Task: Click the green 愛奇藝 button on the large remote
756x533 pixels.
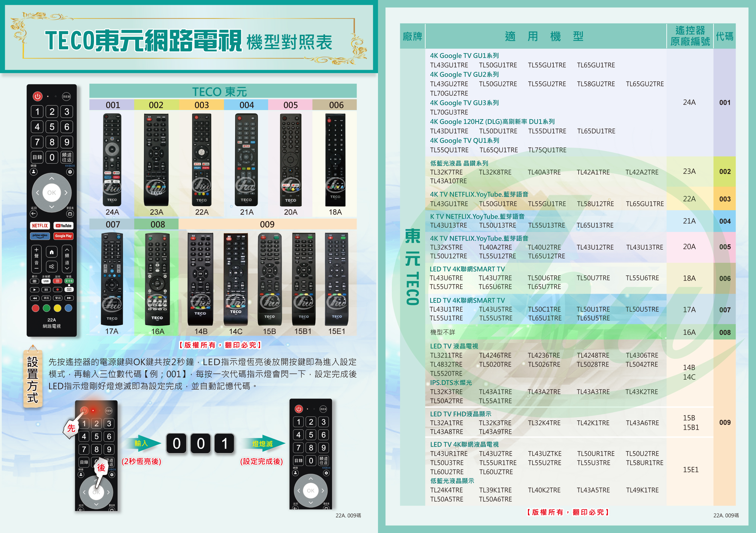Action: [69, 281]
